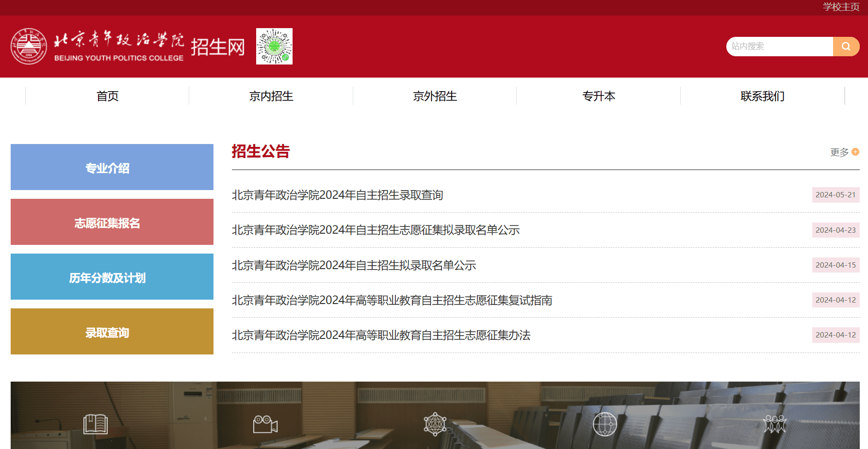868x449 pixels.
Task: Click the open book icon on banner
Action: point(95,424)
